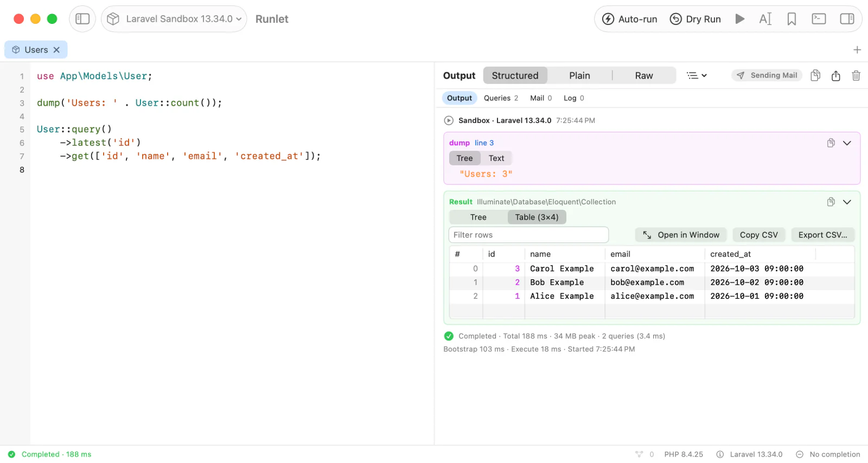Copy output using the top copy icon

[x=815, y=75]
